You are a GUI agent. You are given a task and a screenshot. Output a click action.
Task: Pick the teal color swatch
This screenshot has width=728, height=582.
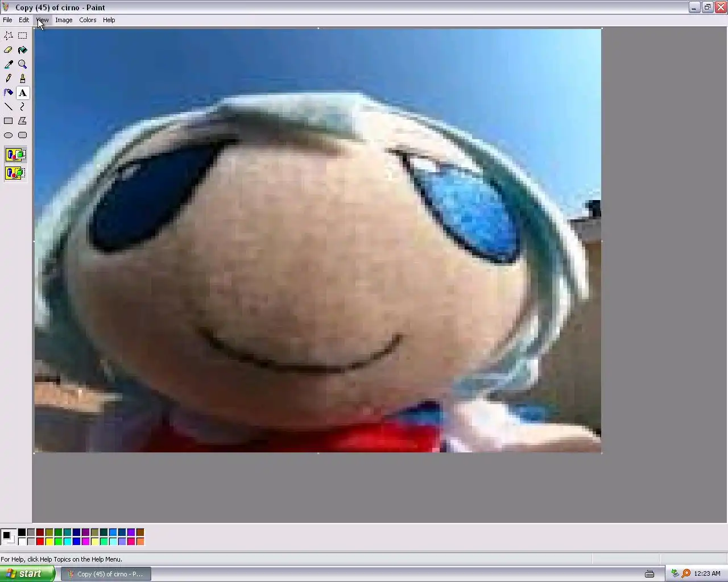coord(67,533)
